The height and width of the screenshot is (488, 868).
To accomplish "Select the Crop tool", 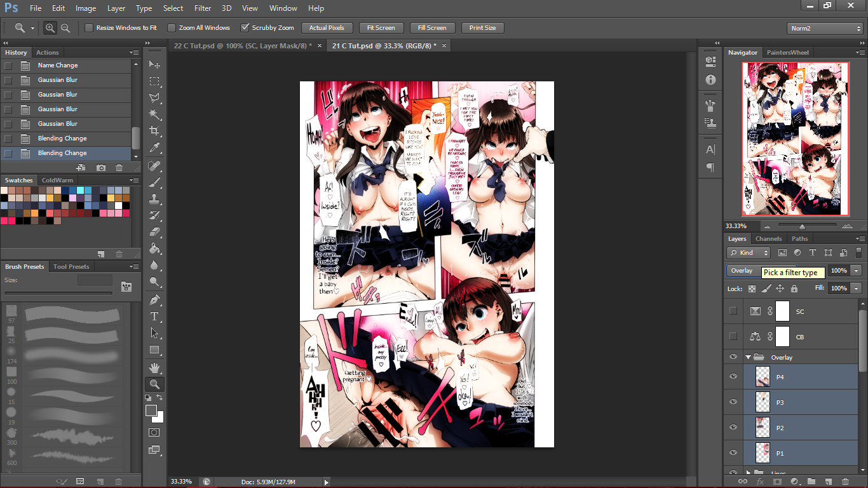I will tap(154, 131).
